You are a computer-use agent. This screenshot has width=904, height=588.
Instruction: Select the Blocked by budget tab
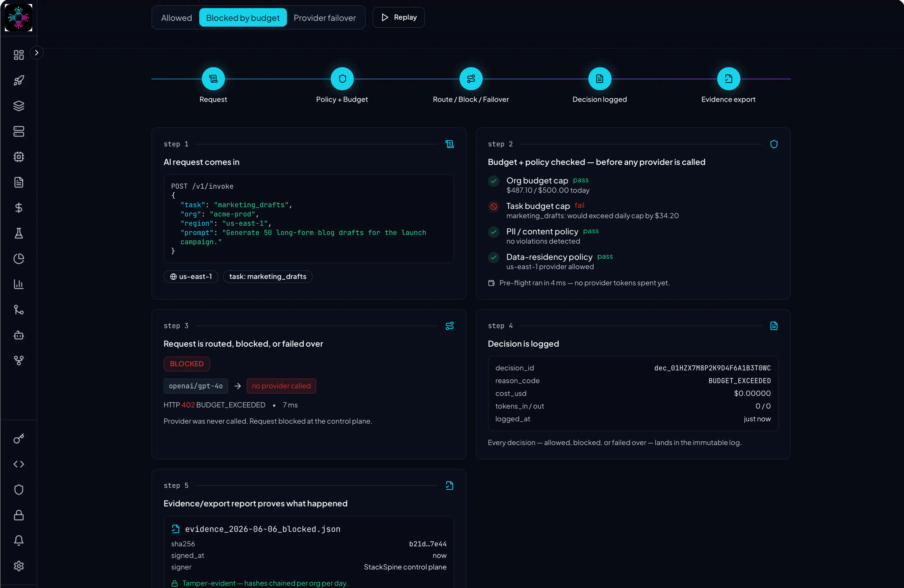(x=243, y=18)
